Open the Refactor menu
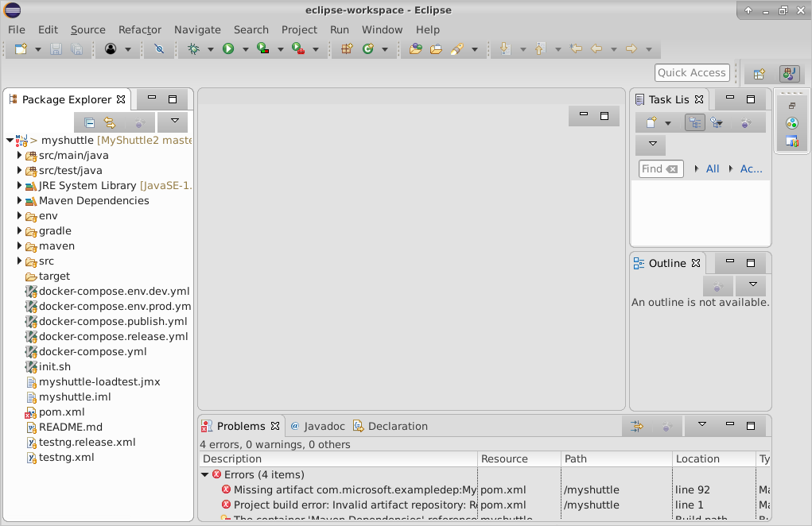Image resolution: width=812 pixels, height=526 pixels. [x=139, y=29]
